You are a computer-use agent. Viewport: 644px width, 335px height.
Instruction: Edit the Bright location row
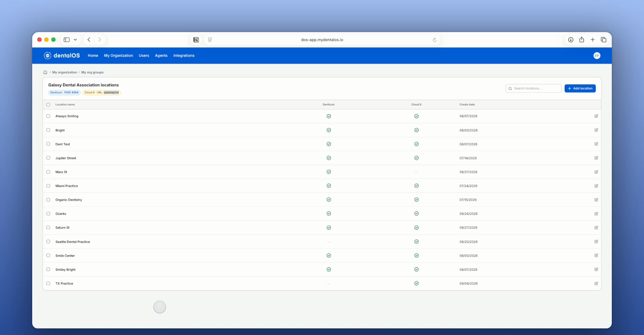tap(596, 130)
